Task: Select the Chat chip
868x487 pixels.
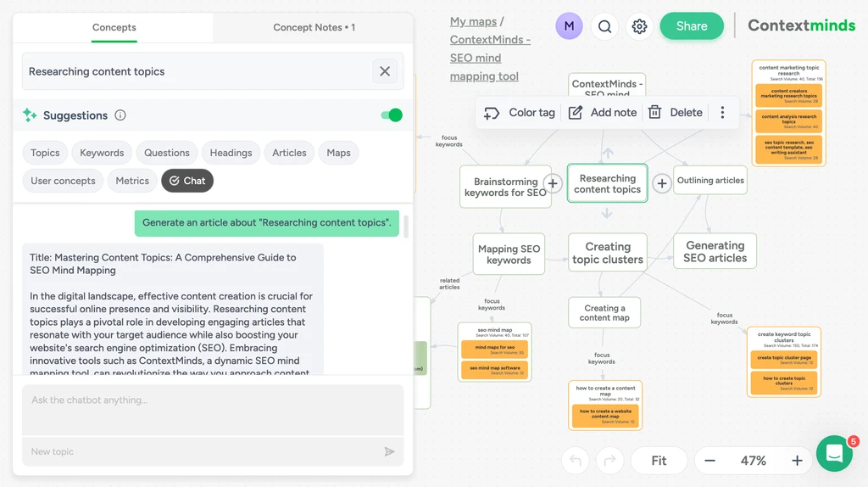Action: point(187,181)
